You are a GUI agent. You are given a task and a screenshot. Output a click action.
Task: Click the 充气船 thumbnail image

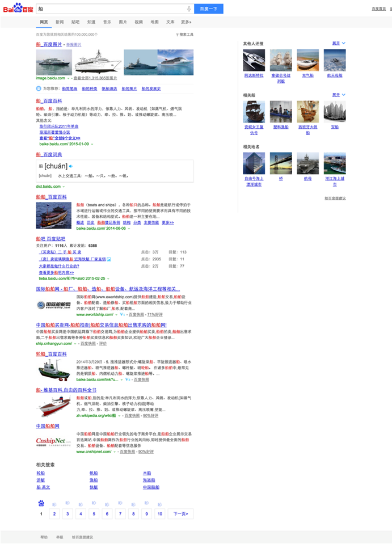tap(307, 60)
